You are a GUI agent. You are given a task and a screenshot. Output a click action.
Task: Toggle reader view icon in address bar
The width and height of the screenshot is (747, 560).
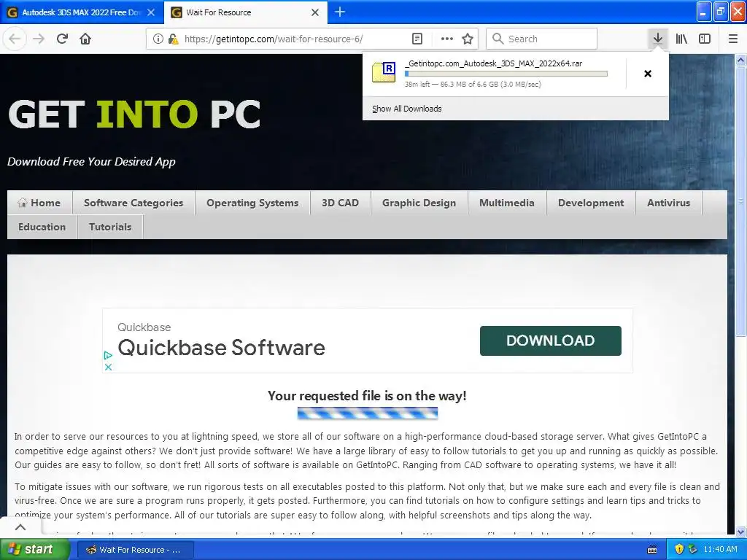[x=417, y=39]
